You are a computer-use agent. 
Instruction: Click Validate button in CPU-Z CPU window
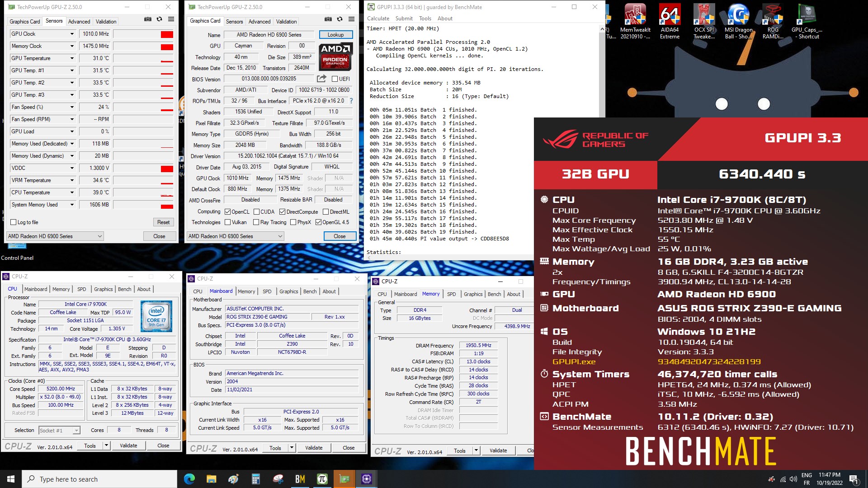pyautogui.click(x=128, y=446)
